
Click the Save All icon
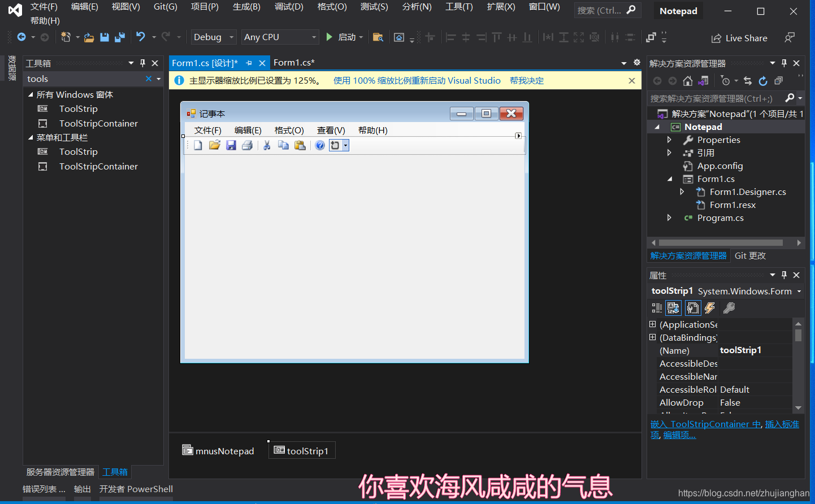(120, 37)
